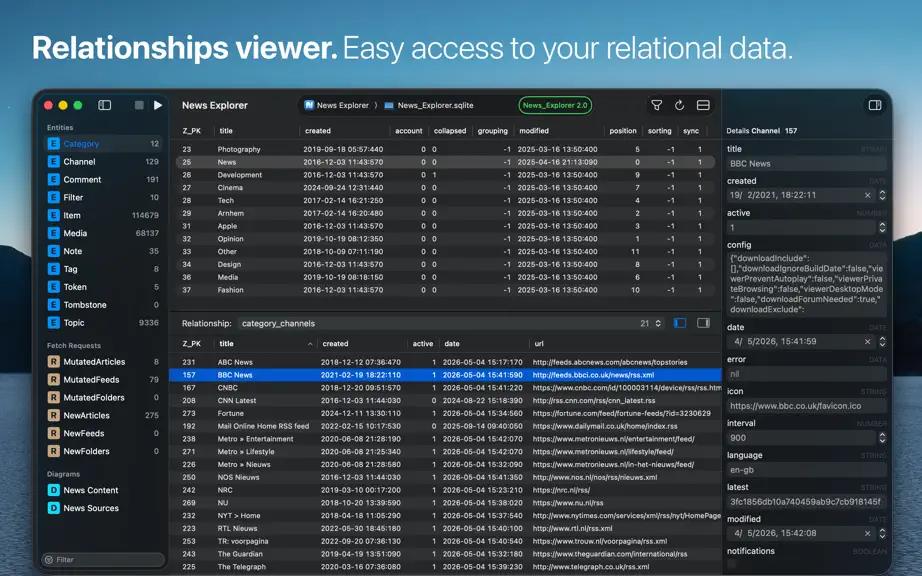Clear the created date field
The height and width of the screenshot is (576, 922).
tap(867, 195)
